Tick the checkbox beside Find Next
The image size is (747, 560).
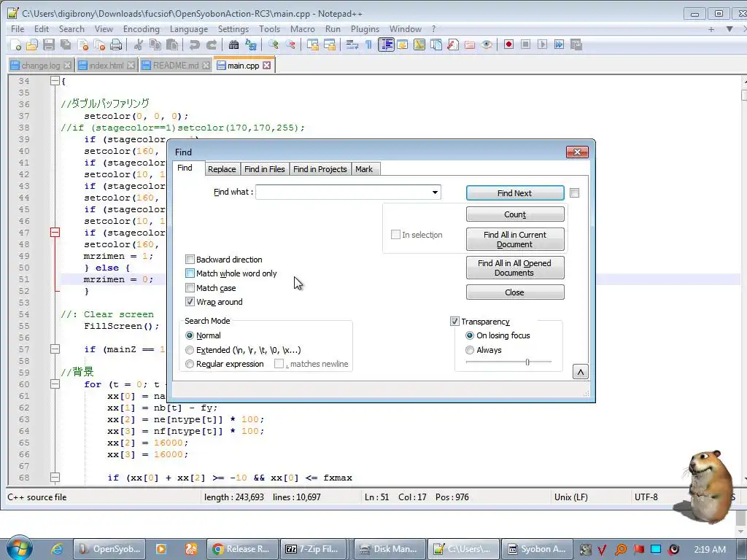tap(575, 192)
